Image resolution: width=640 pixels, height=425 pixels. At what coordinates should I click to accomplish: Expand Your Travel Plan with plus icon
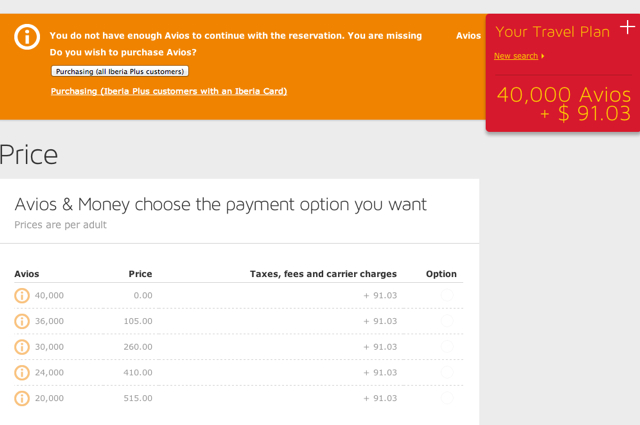(x=627, y=27)
